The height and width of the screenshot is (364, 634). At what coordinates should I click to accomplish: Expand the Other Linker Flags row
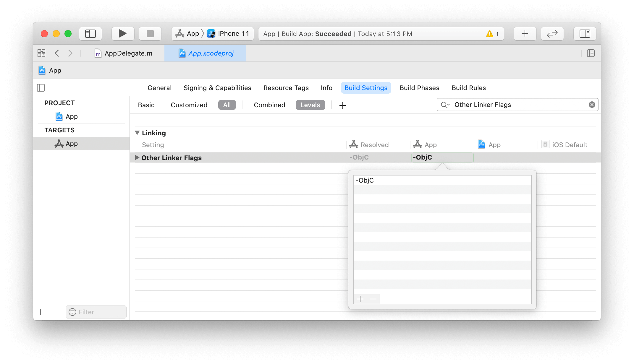coord(137,157)
